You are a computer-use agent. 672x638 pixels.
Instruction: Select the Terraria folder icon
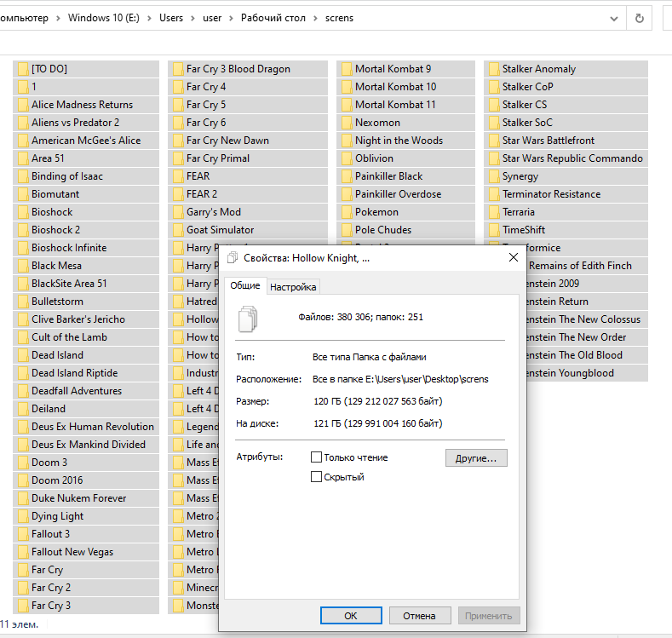click(494, 212)
